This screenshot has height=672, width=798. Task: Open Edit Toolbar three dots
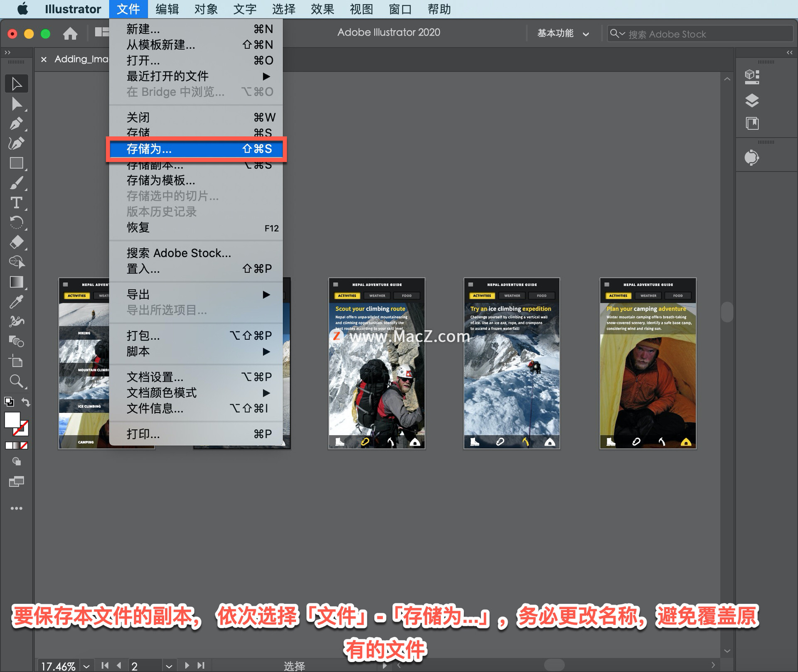click(16, 508)
